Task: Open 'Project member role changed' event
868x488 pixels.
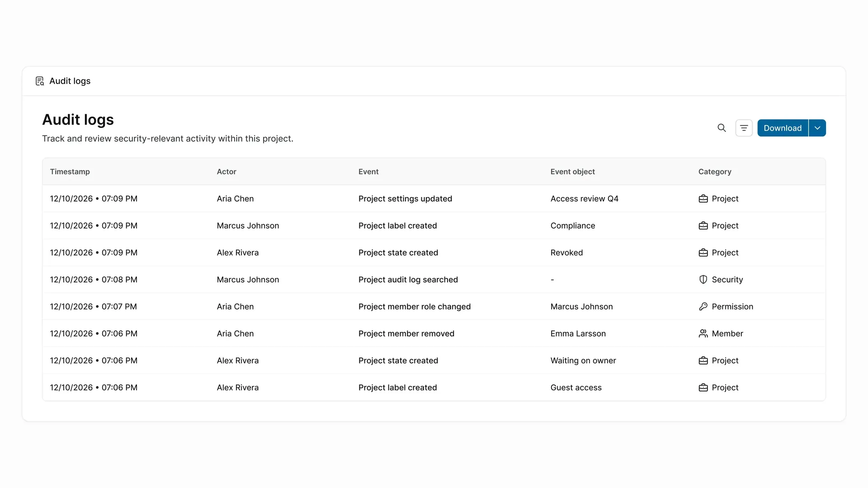Action: [x=414, y=306]
